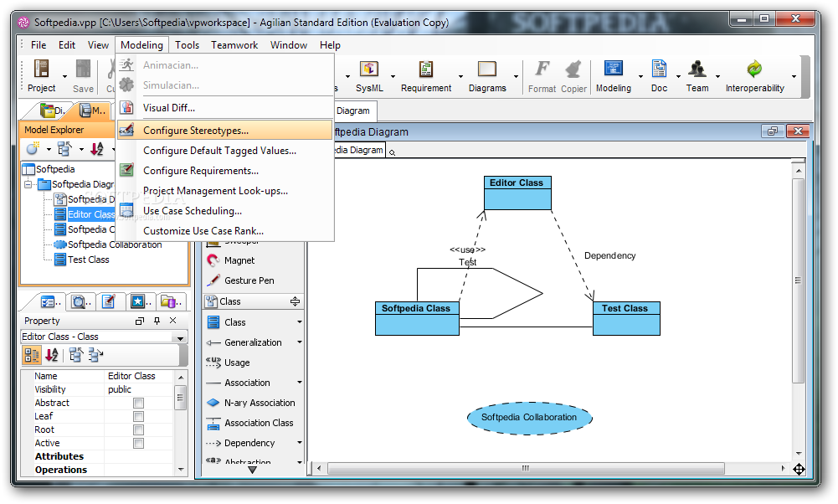Click the Format toolbar icon

click(542, 76)
